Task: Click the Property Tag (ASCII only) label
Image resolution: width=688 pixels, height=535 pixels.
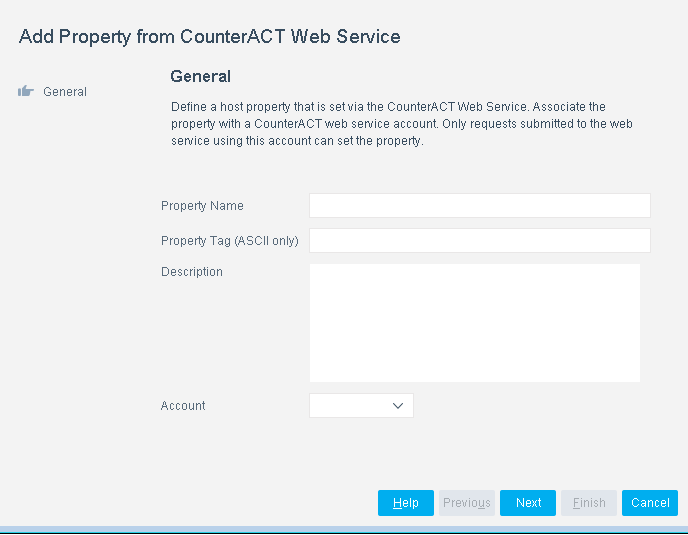Action: (230, 241)
